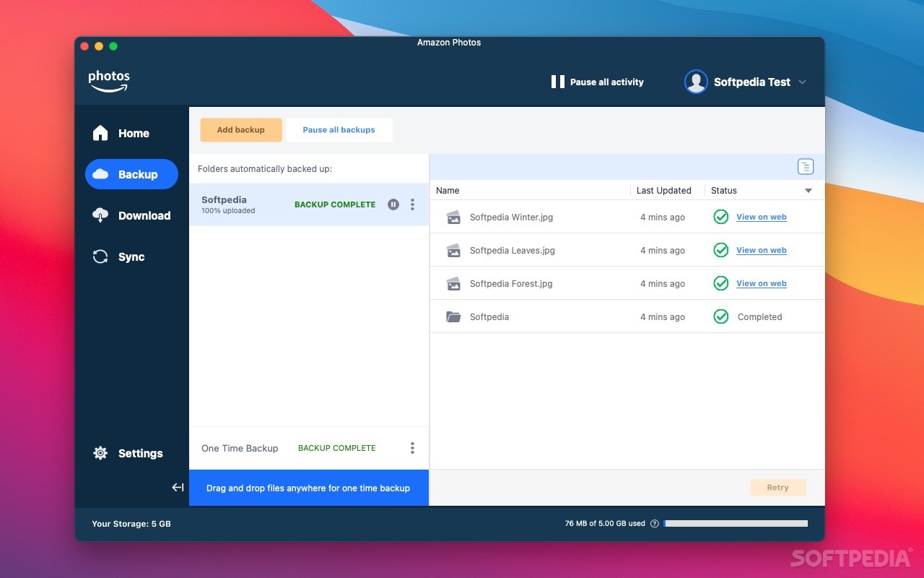This screenshot has width=924, height=578.
Task: Select the Softpedia backup folder entry
Action: coord(309,204)
